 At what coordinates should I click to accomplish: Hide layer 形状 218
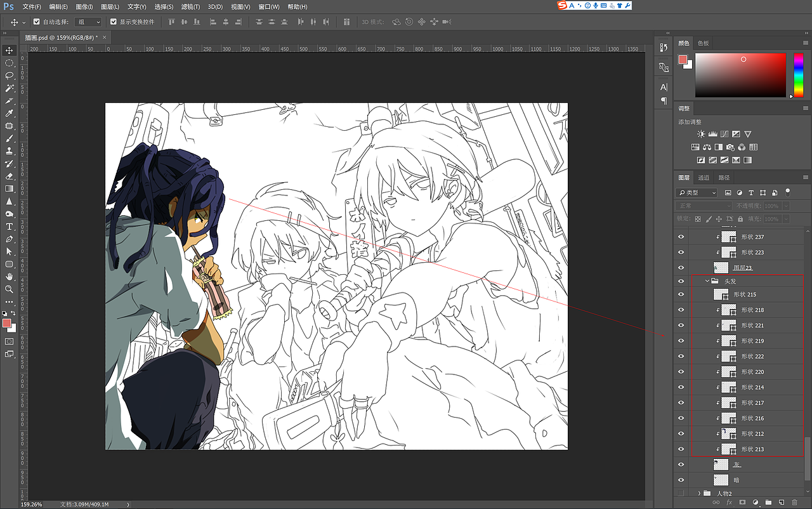pos(681,310)
